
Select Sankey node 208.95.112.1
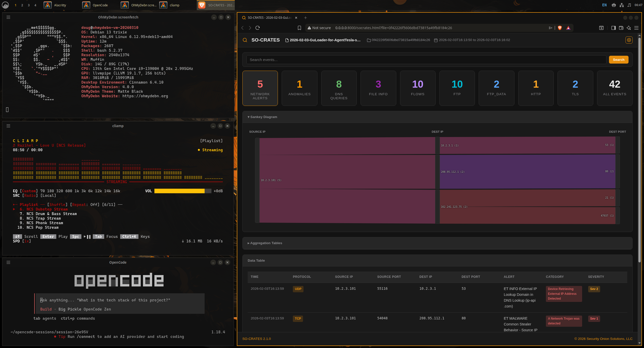[437, 172]
